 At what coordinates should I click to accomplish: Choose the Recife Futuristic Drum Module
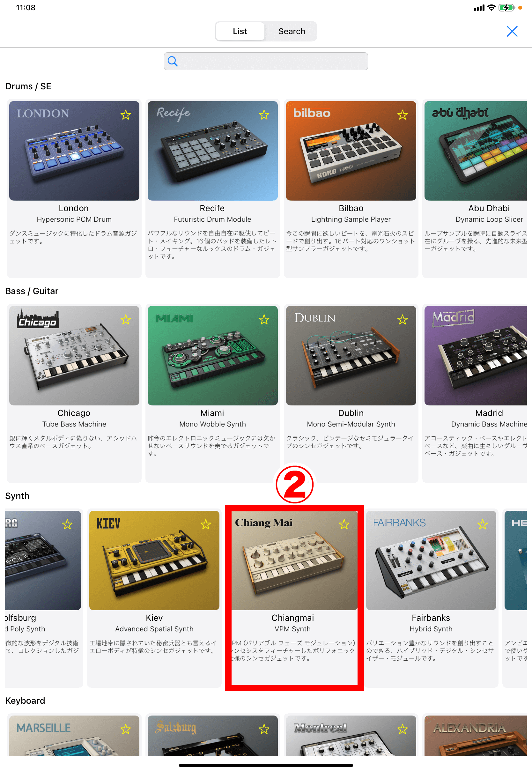pyautogui.click(x=213, y=151)
